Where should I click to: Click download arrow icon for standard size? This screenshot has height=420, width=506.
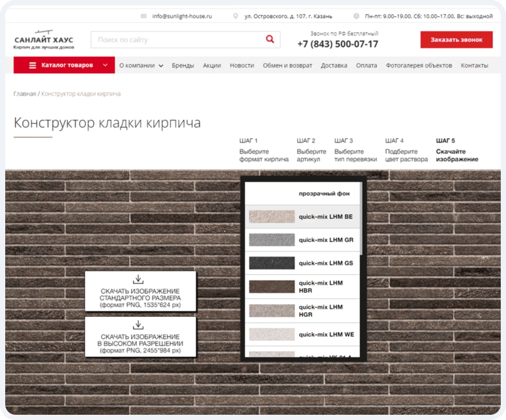[138, 279]
